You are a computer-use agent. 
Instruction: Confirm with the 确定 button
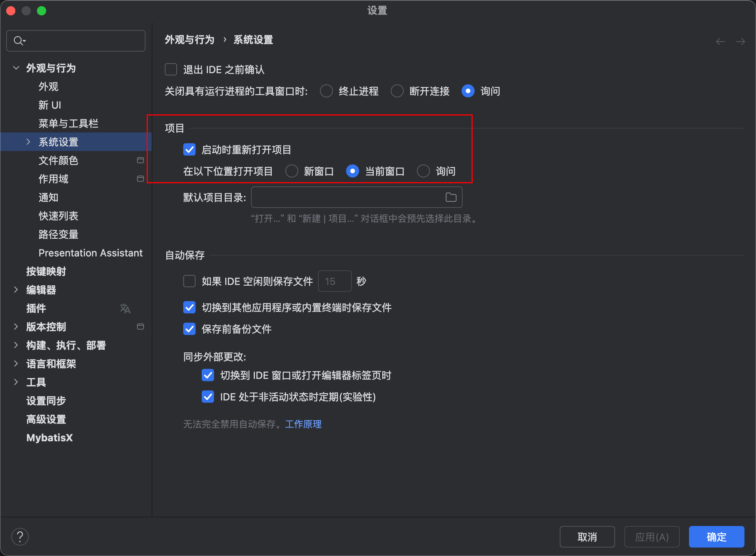(x=716, y=537)
